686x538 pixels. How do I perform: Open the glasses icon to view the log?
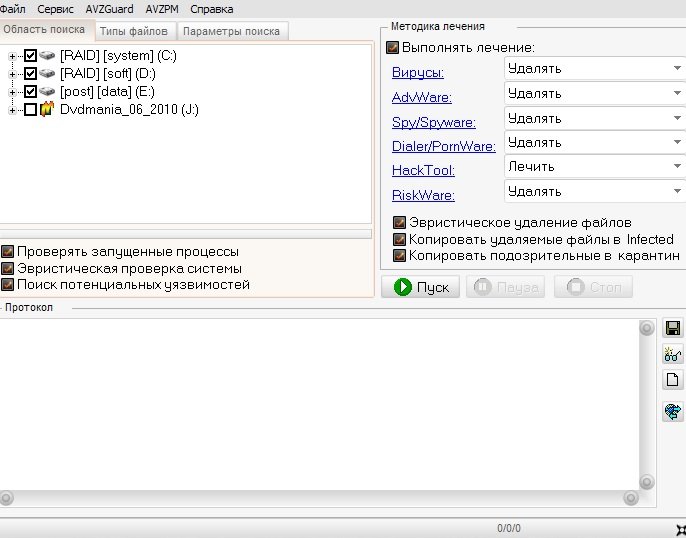point(672,354)
